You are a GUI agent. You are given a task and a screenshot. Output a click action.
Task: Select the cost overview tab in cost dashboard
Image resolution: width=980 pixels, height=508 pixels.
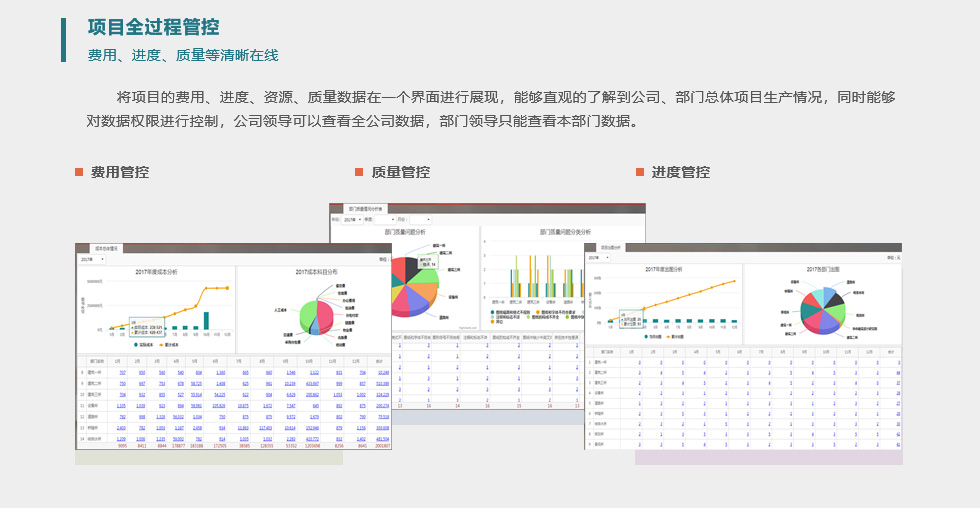pos(106,248)
